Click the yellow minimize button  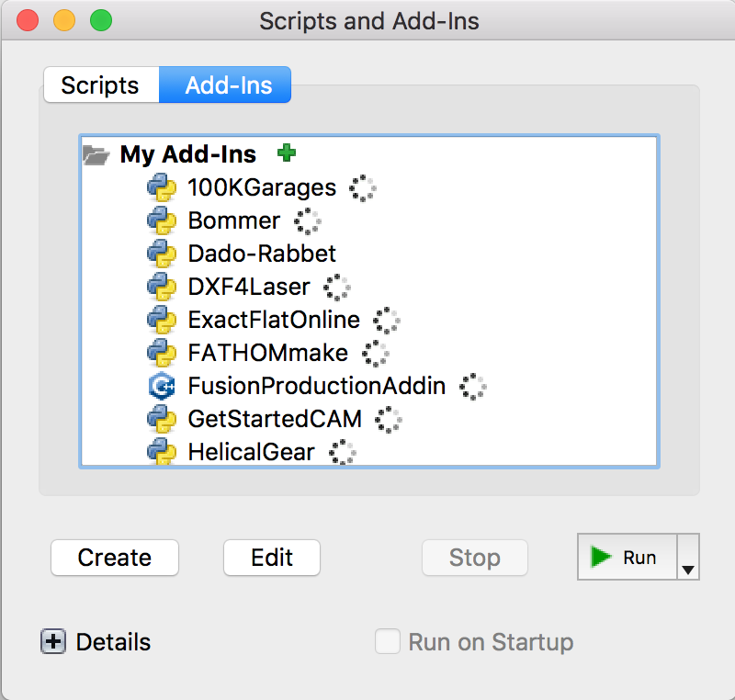(x=64, y=20)
